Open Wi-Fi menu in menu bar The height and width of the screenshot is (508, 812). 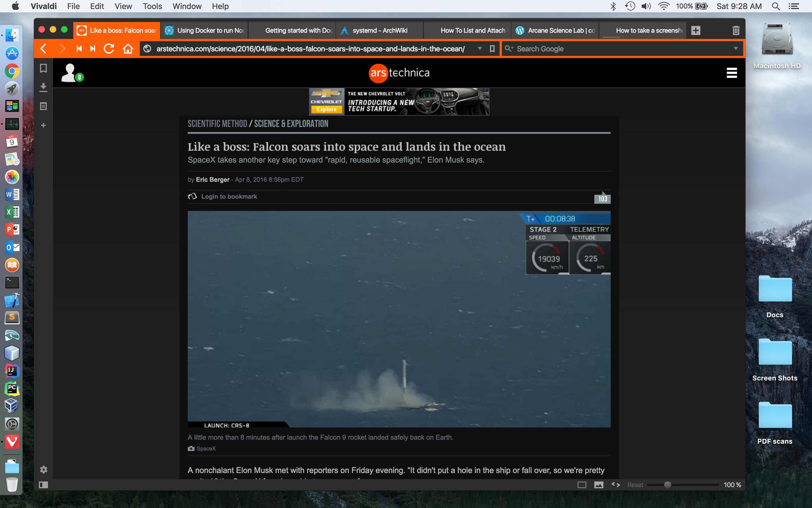click(x=664, y=6)
